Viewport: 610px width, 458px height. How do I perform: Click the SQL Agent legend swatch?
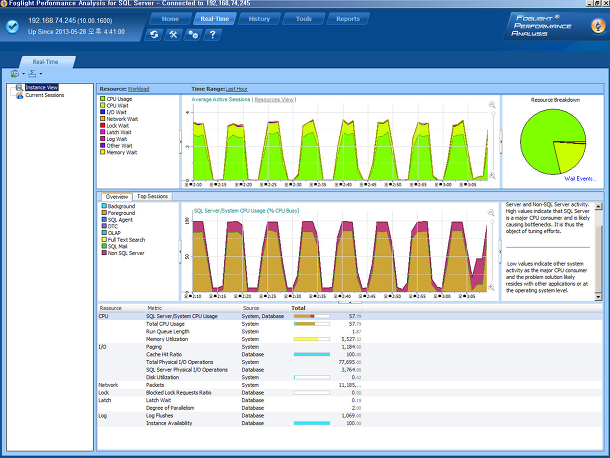pyautogui.click(x=104, y=219)
